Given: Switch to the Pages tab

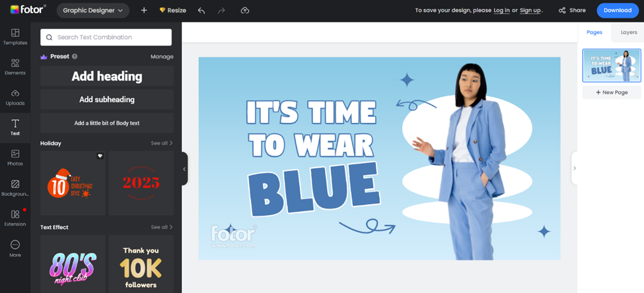Looking at the screenshot, I should point(594,32).
